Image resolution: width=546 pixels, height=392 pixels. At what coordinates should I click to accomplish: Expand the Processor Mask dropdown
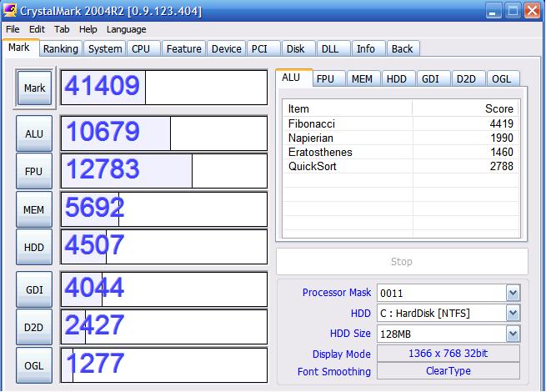click(x=513, y=293)
